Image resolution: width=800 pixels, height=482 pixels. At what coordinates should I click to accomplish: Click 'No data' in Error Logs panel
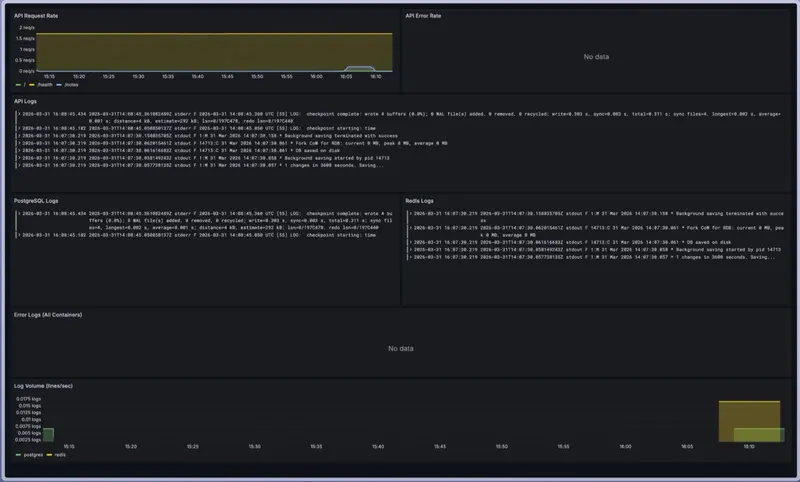(x=401, y=348)
